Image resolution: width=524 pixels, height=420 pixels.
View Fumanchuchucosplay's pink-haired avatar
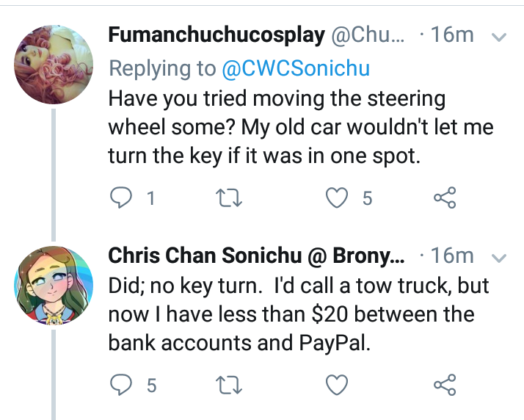click(x=54, y=64)
